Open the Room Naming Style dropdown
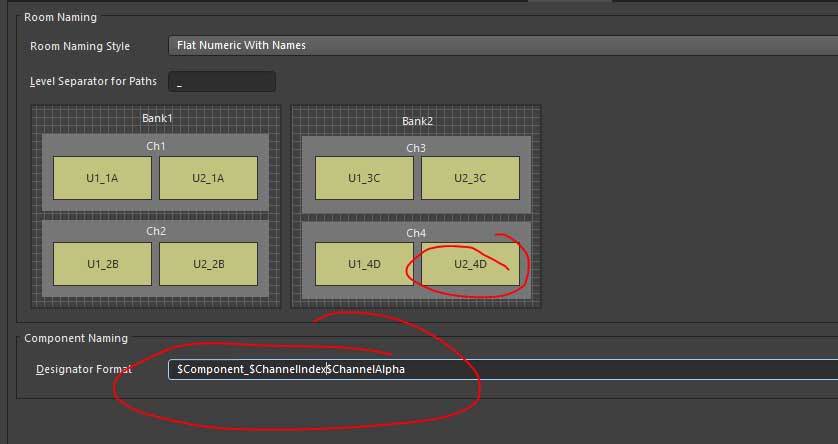The height and width of the screenshot is (444, 838). pos(500,45)
